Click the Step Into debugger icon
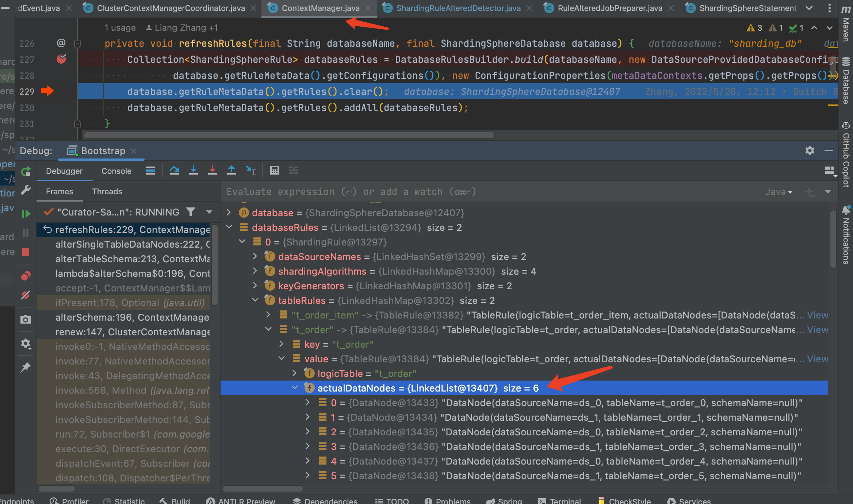The width and height of the screenshot is (853, 504). pos(194,170)
